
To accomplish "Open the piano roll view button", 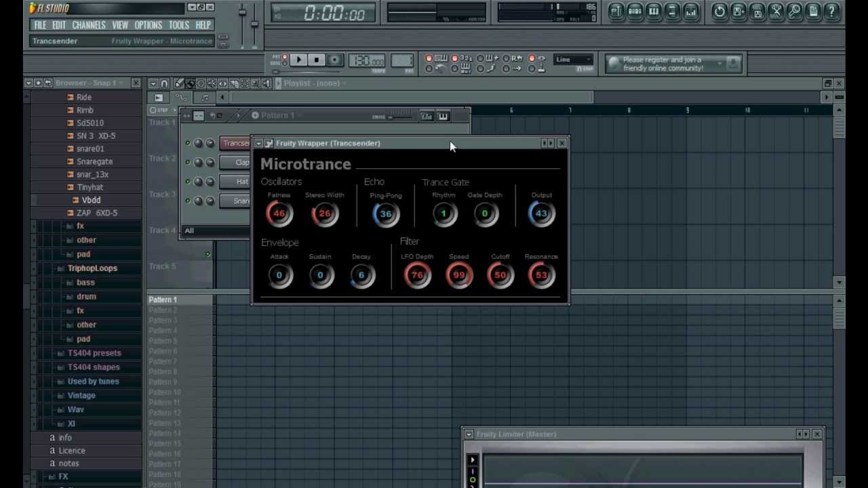I will (654, 11).
